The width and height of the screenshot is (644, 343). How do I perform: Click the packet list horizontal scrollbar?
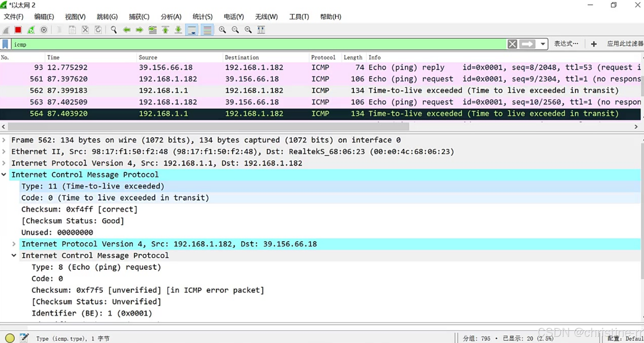208,127
